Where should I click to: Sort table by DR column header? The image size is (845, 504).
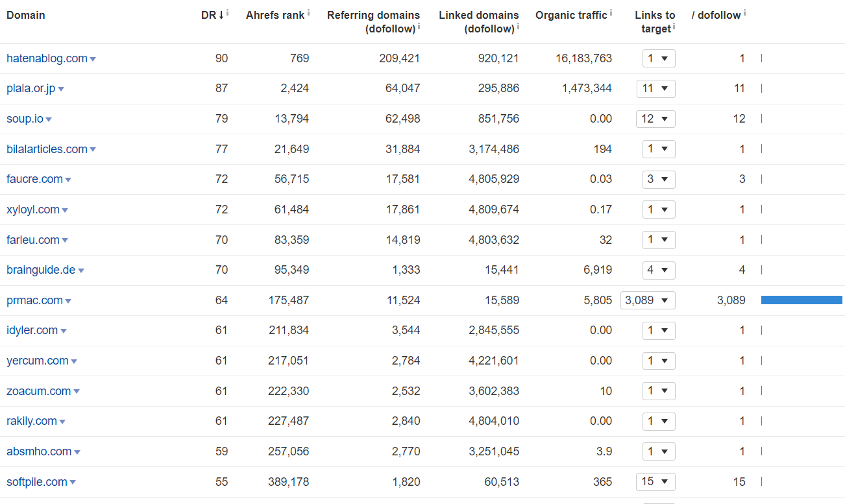pyautogui.click(x=212, y=15)
